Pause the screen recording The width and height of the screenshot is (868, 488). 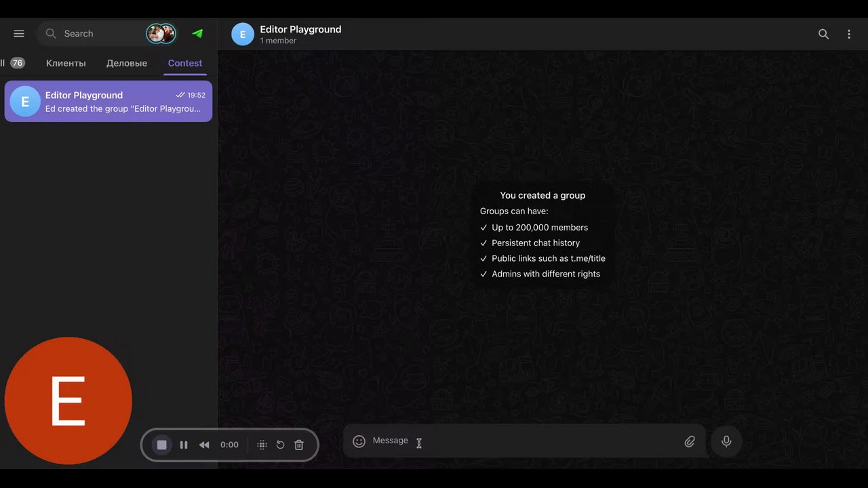pos(183,445)
